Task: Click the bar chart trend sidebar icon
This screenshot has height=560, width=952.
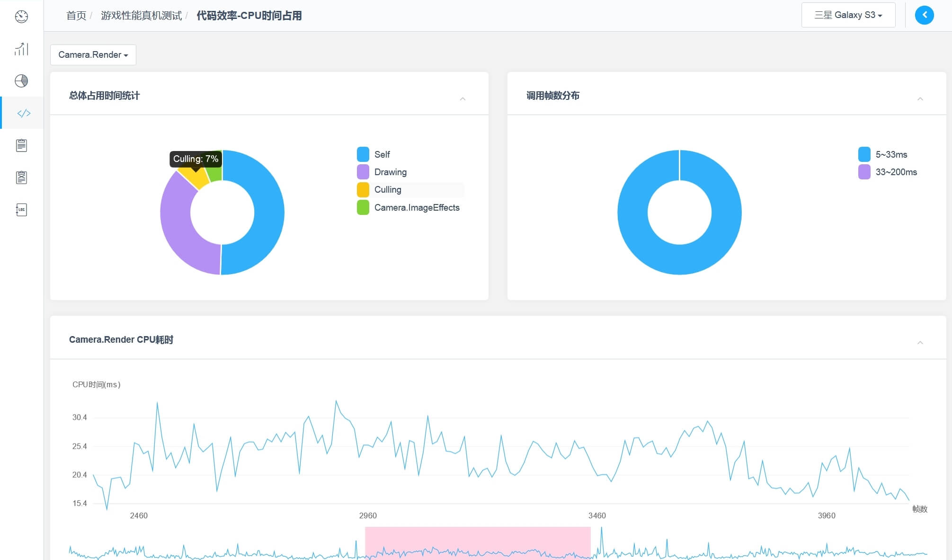Action: point(21,49)
